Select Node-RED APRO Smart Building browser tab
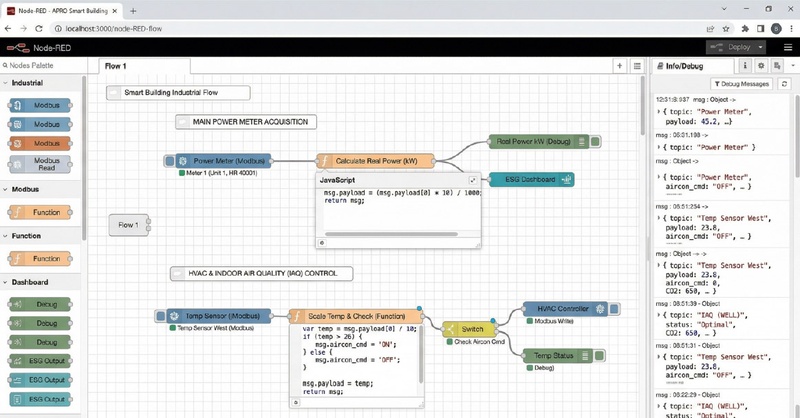Viewport: 800px width, 418px height. point(60,10)
